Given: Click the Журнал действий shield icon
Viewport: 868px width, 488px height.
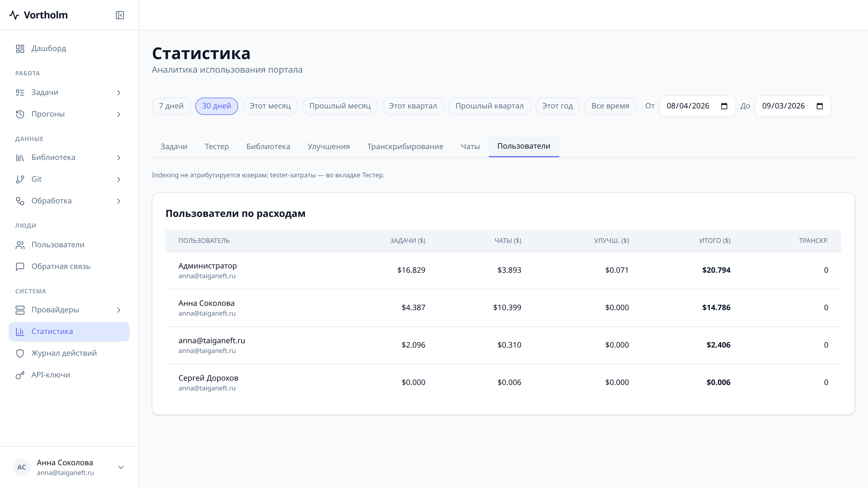Looking at the screenshot, I should click(20, 353).
